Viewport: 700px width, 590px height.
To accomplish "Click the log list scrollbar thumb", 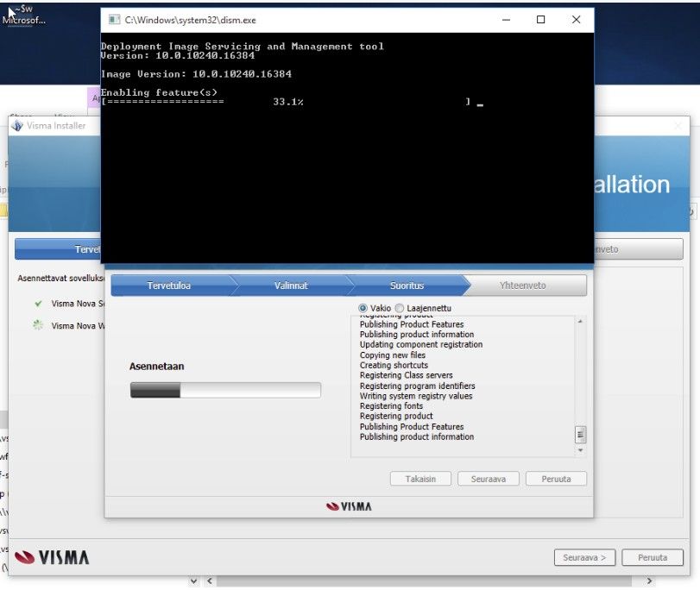I will tap(580, 434).
